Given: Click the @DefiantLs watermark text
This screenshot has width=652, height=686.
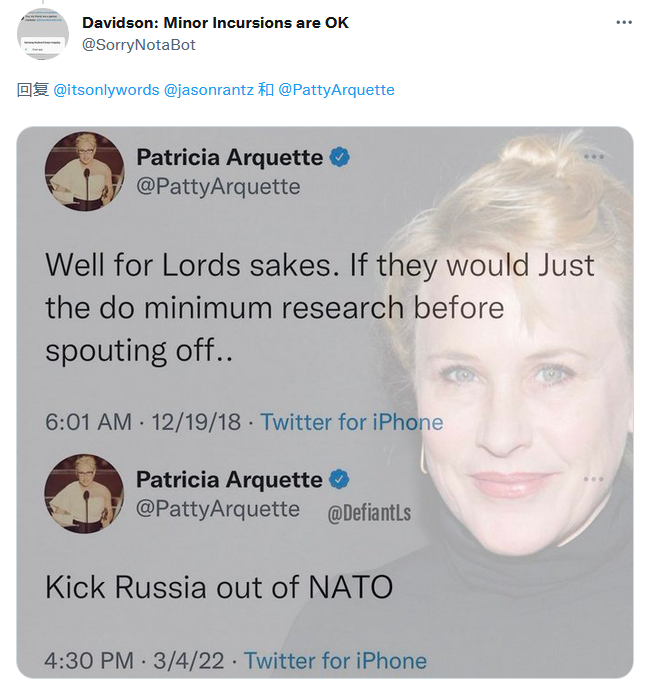Looking at the screenshot, I should [x=369, y=514].
